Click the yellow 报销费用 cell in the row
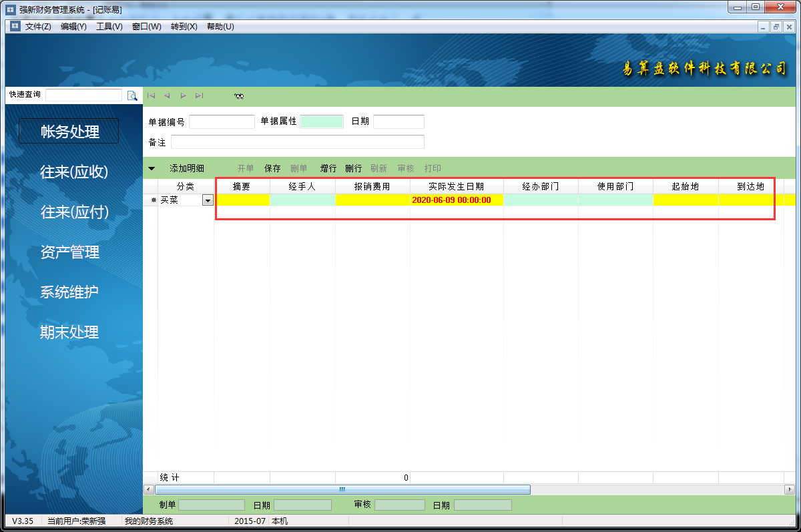801x532 pixels. point(372,200)
